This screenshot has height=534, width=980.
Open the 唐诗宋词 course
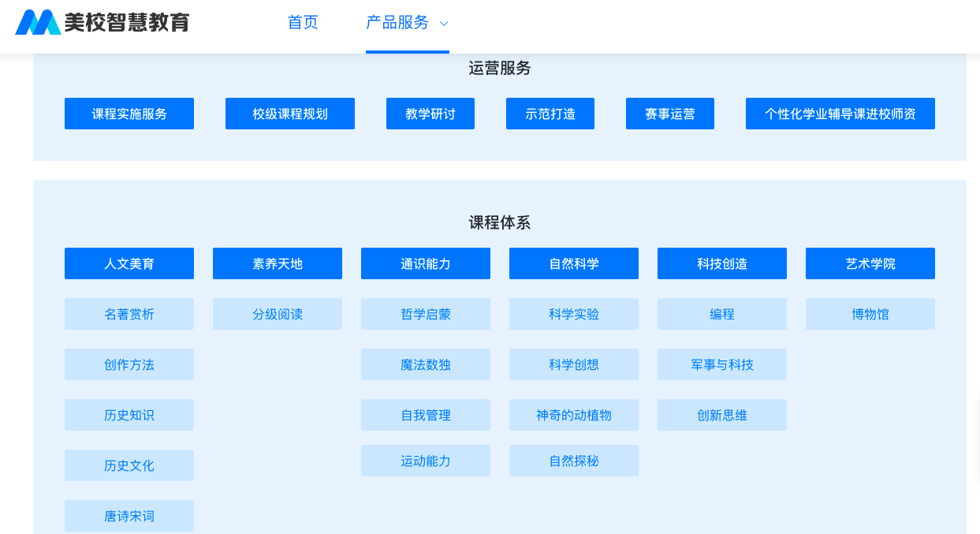(x=129, y=515)
